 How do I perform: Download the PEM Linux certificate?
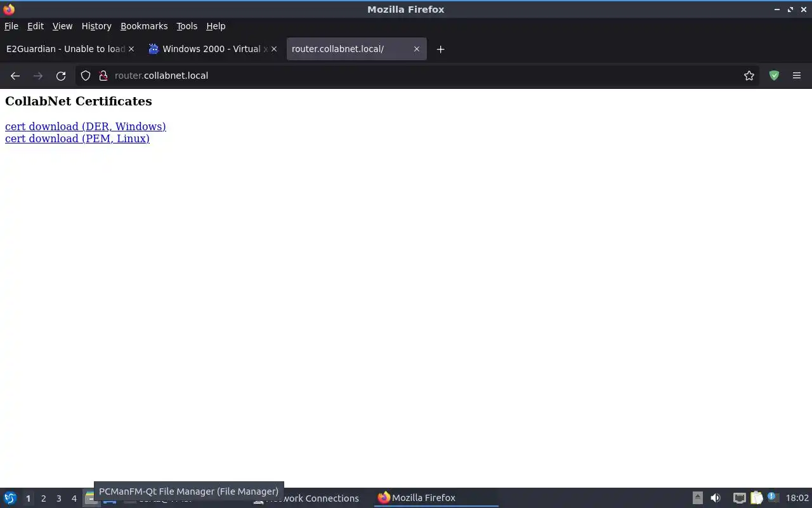click(x=77, y=138)
